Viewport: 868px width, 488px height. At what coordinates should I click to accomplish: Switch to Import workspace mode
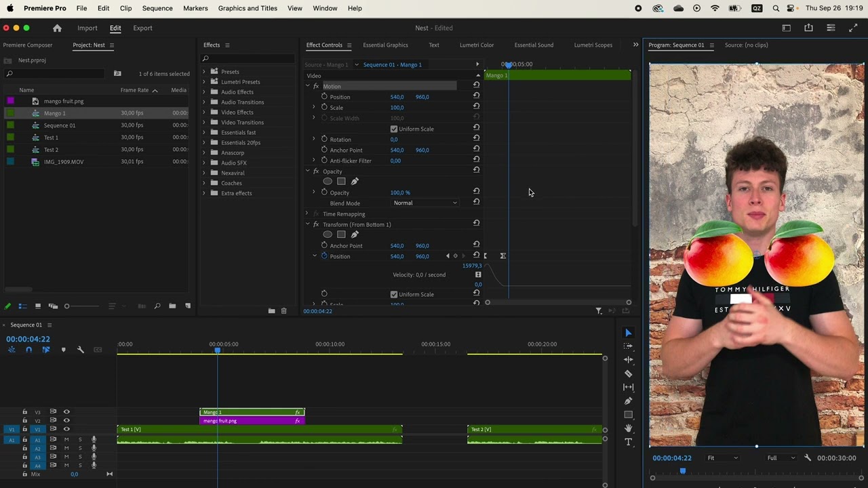click(87, 28)
